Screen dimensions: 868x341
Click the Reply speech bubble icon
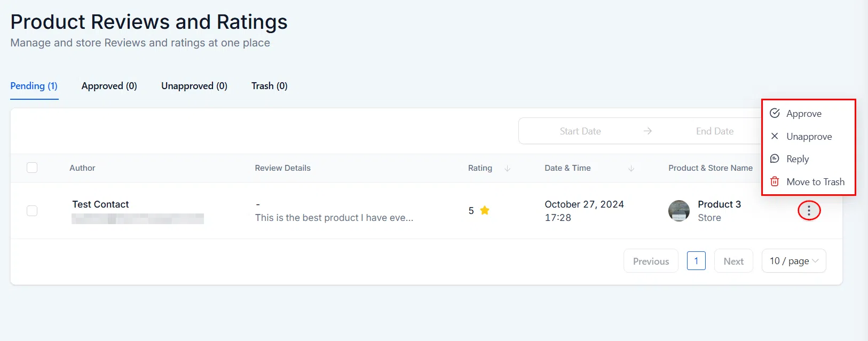pos(775,158)
